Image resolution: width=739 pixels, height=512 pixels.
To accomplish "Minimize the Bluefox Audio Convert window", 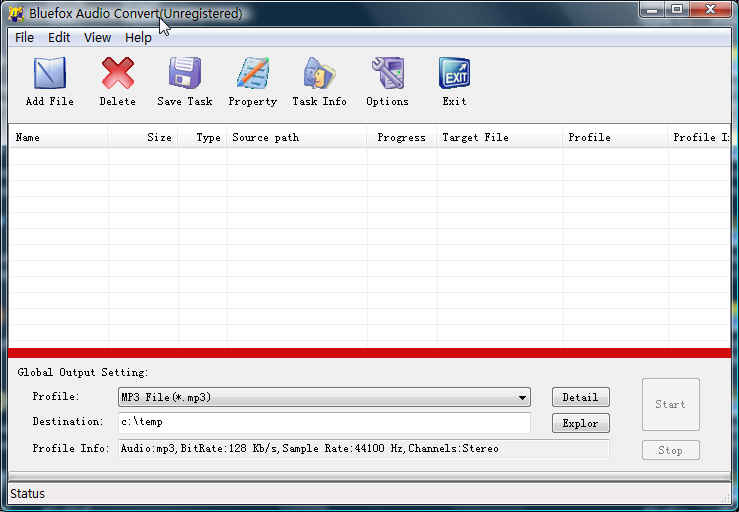I will click(x=652, y=9).
